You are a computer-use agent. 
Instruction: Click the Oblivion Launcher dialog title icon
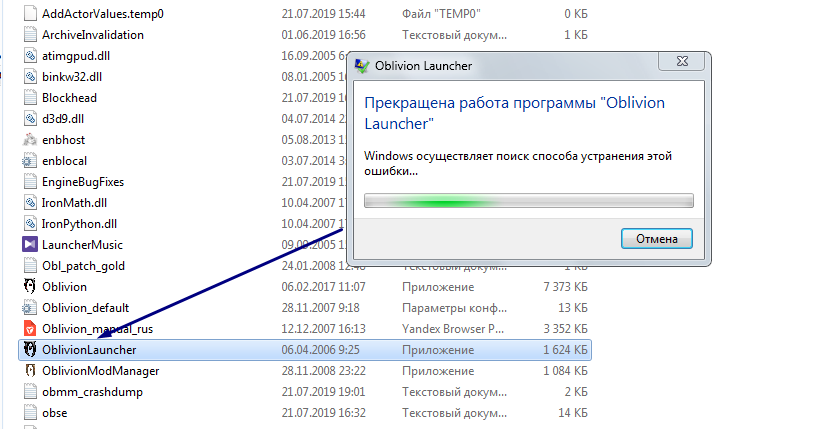tap(361, 67)
